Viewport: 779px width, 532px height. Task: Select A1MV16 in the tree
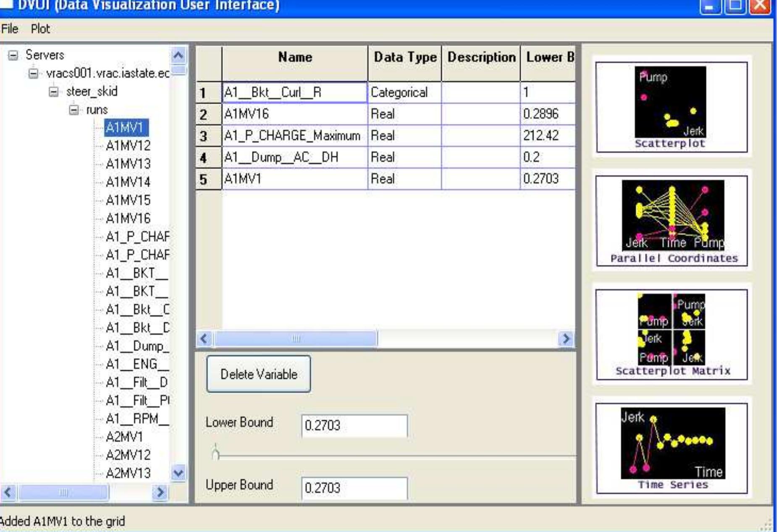pos(128,218)
